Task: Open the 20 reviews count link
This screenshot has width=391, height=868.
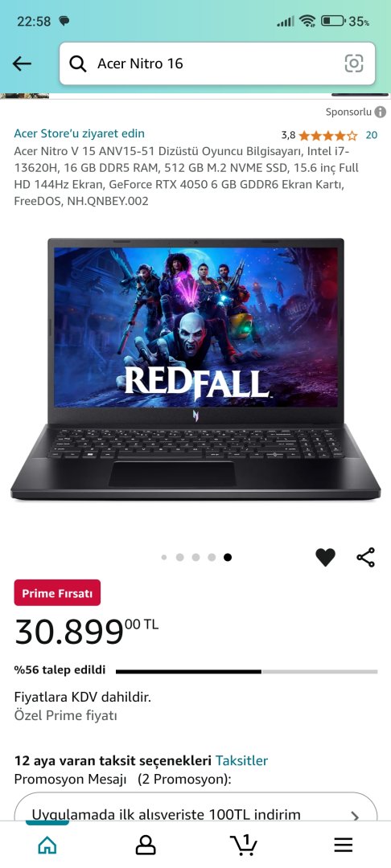Action: 372,135
